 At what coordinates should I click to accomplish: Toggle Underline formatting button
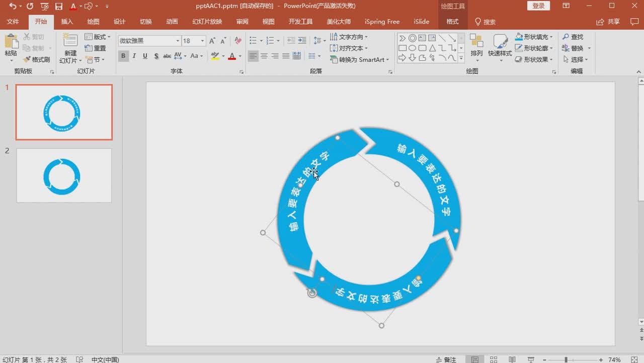(145, 56)
